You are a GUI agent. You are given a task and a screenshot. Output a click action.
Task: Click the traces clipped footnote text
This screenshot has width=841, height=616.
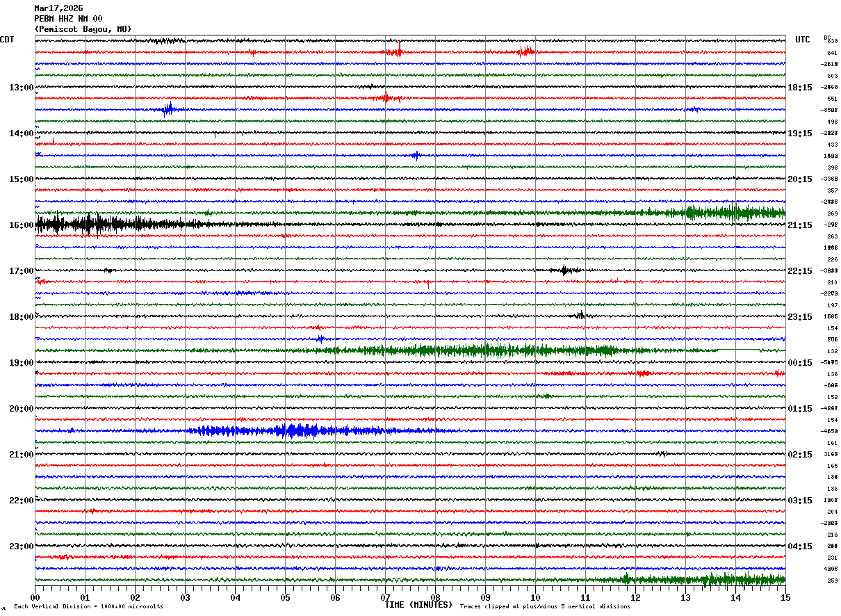(545, 607)
